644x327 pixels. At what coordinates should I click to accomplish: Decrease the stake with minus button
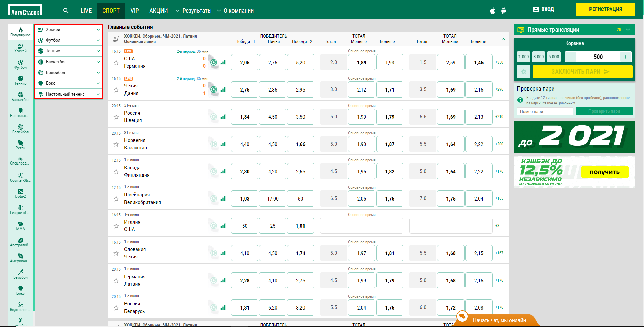coord(571,57)
